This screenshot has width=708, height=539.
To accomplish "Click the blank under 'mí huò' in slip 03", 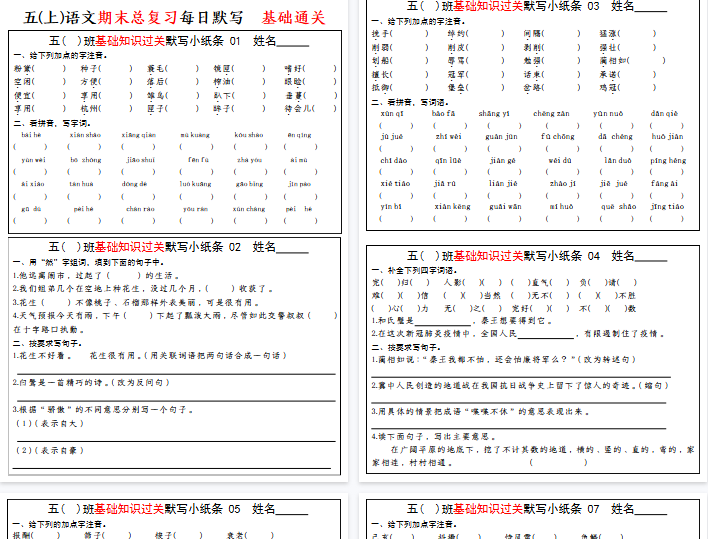I will pos(562,218).
